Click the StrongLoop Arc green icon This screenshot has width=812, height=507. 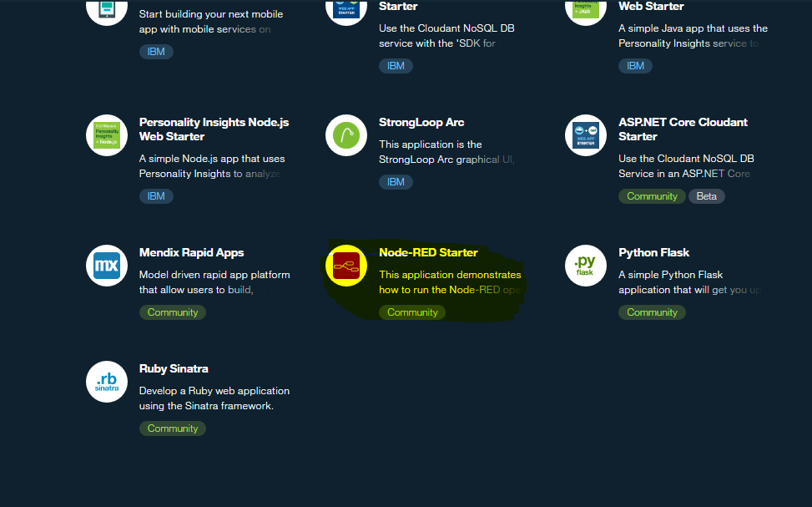(x=346, y=135)
